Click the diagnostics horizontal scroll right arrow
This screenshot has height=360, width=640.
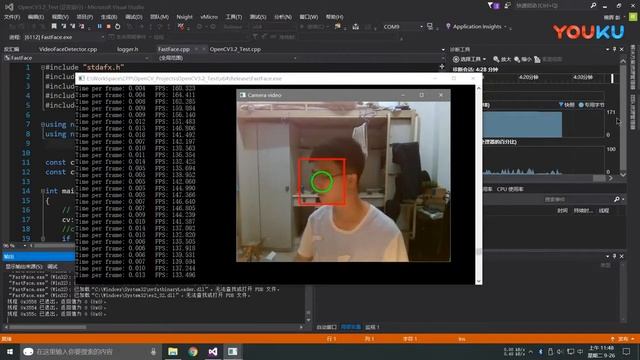(x=611, y=178)
